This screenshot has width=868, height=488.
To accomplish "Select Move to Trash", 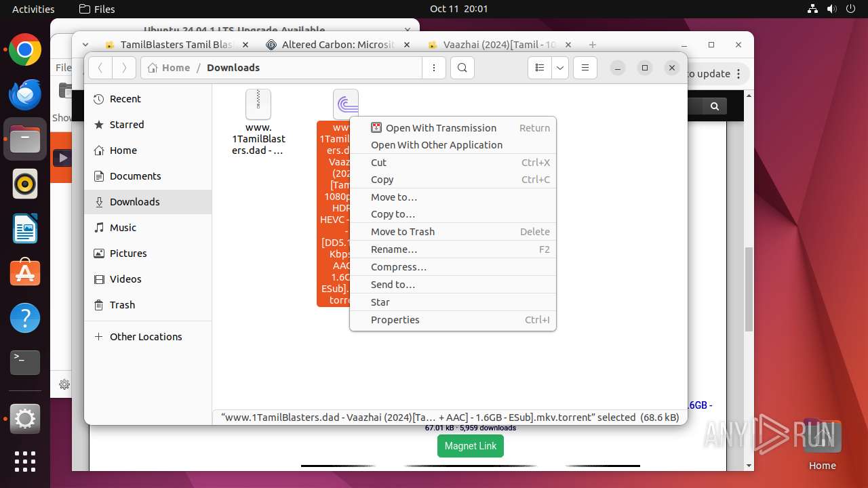I will [453, 232].
